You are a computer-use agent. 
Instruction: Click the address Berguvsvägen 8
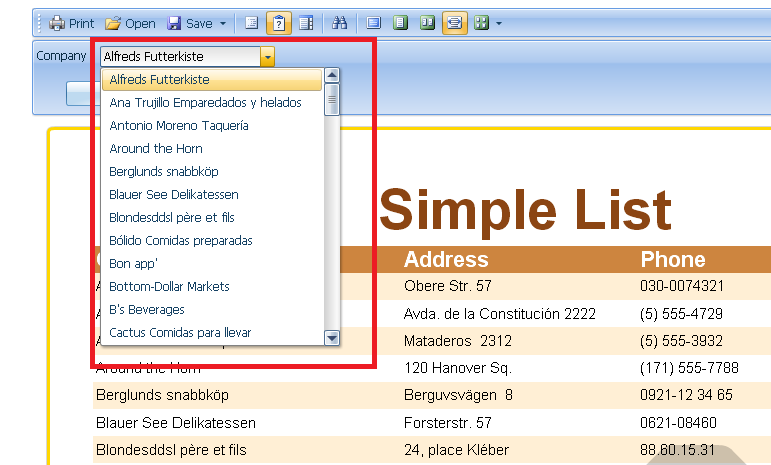(458, 395)
